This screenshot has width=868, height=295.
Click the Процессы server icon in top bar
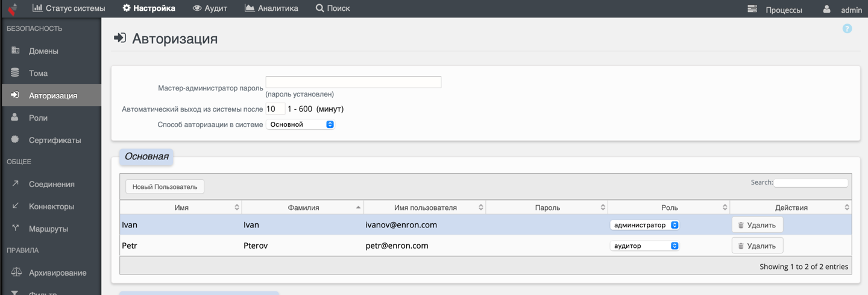click(x=752, y=9)
